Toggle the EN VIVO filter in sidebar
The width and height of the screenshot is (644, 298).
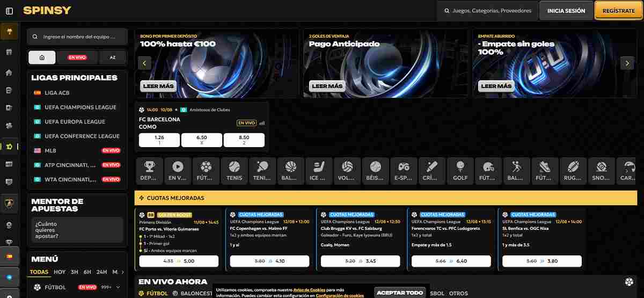click(77, 57)
